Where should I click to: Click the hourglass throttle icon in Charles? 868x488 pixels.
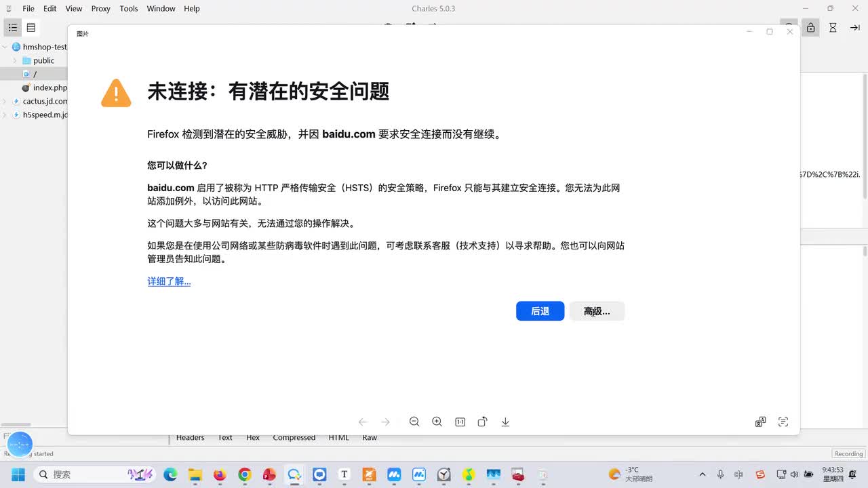pyautogui.click(x=833, y=28)
